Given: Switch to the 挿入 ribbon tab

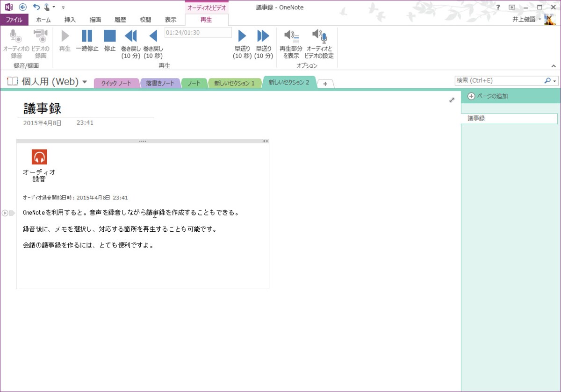Looking at the screenshot, I should pos(70,20).
